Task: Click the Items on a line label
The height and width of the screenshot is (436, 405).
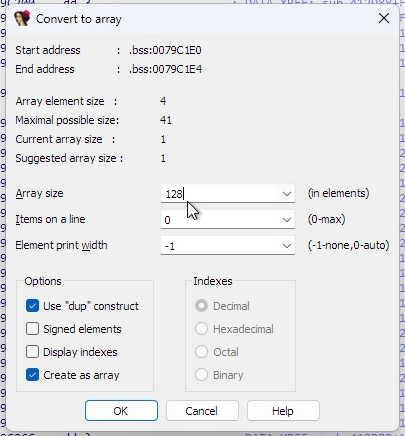Action: [50, 219]
